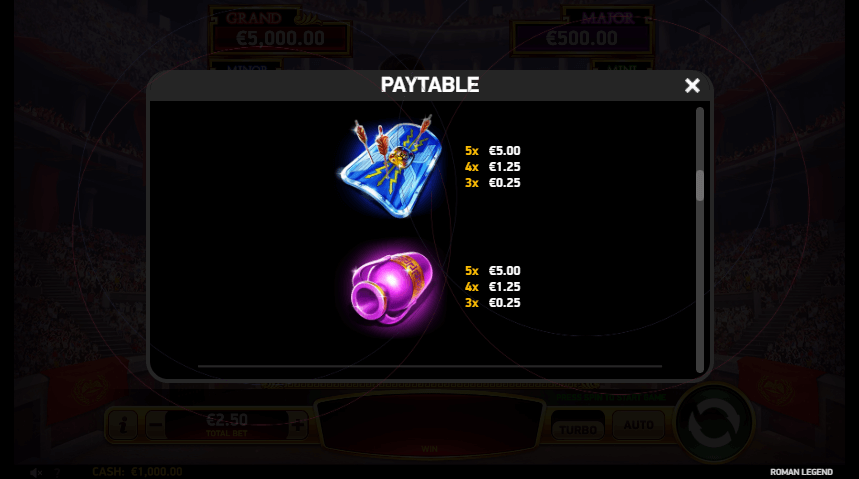Click the vase 5x €5.00 payout
The height and width of the screenshot is (479, 859).
point(493,271)
